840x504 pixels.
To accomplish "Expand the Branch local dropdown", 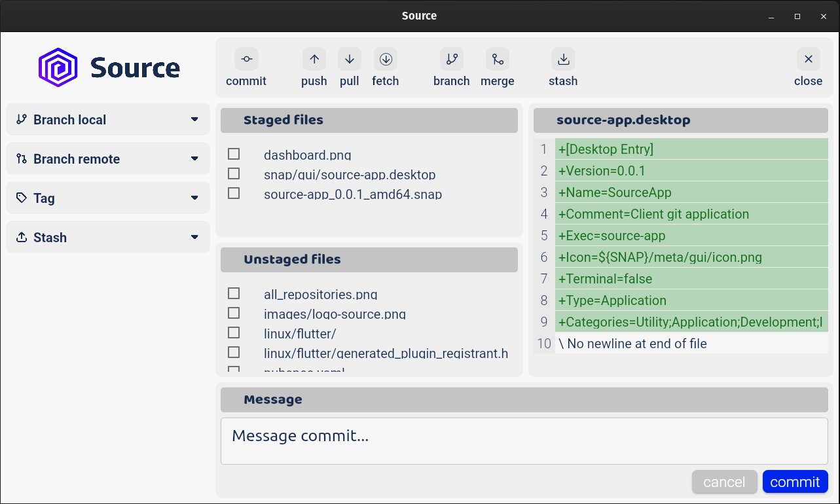I will [194, 119].
